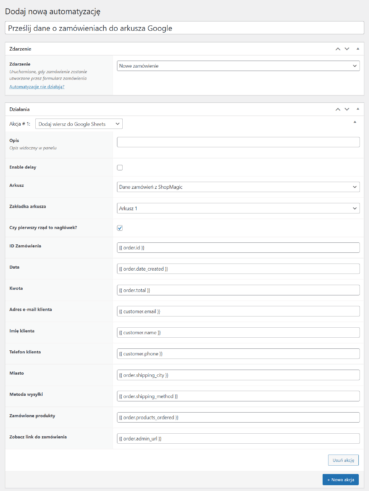Move the Działania panel down with its arrow
Image resolution: width=369 pixels, height=491 pixels.
point(347,109)
